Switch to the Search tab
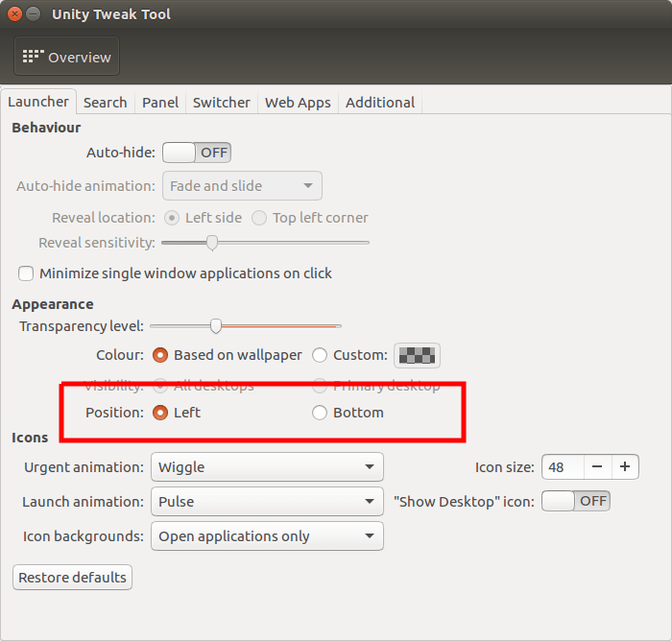Screen dimensions: 672x641 tap(106, 103)
